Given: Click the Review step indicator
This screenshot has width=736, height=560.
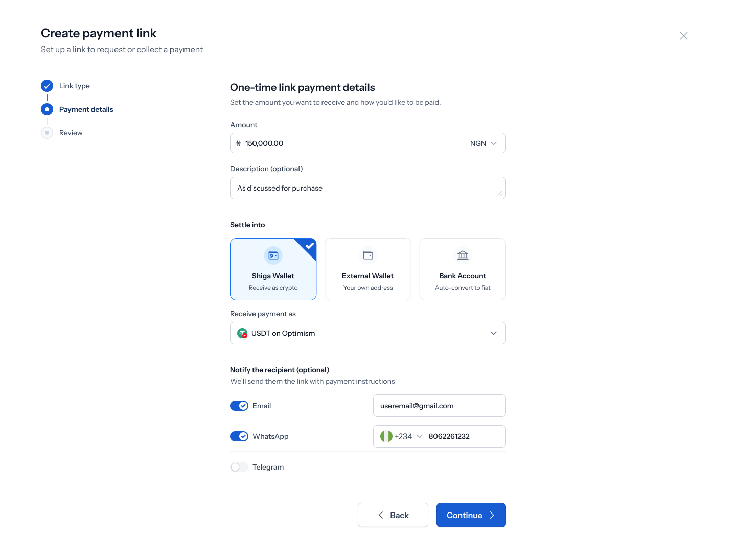Looking at the screenshot, I should pyautogui.click(x=47, y=133).
